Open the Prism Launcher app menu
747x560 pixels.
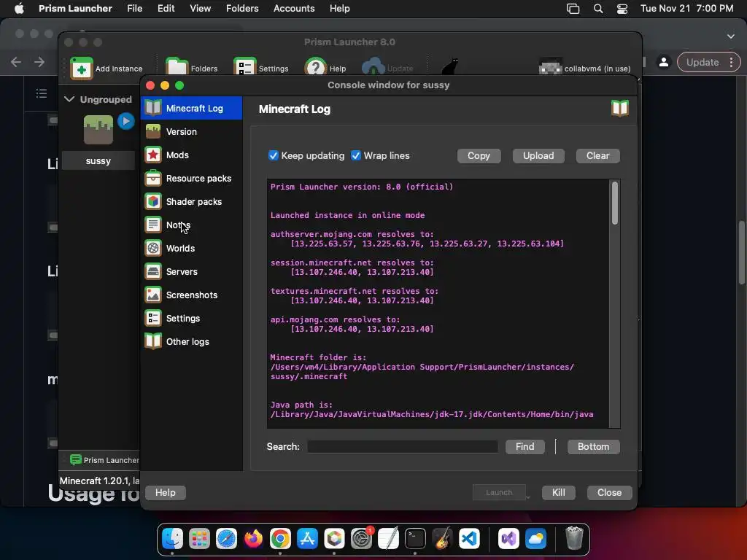coord(75,8)
